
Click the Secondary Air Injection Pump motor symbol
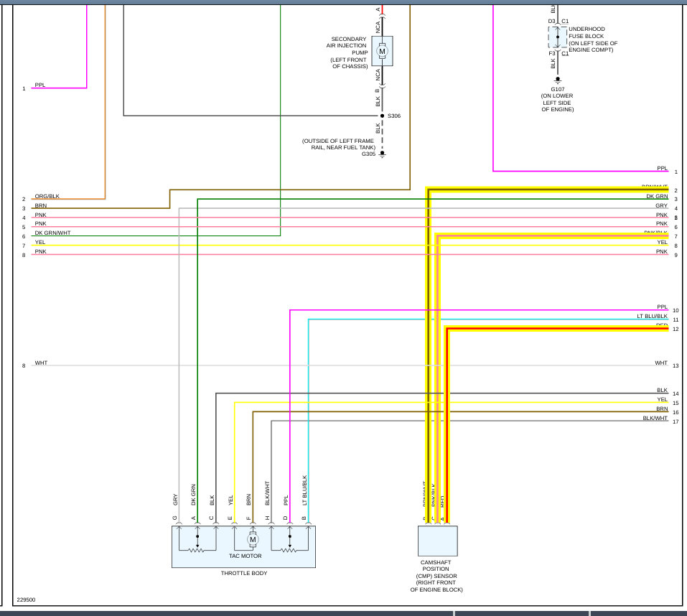(x=382, y=51)
